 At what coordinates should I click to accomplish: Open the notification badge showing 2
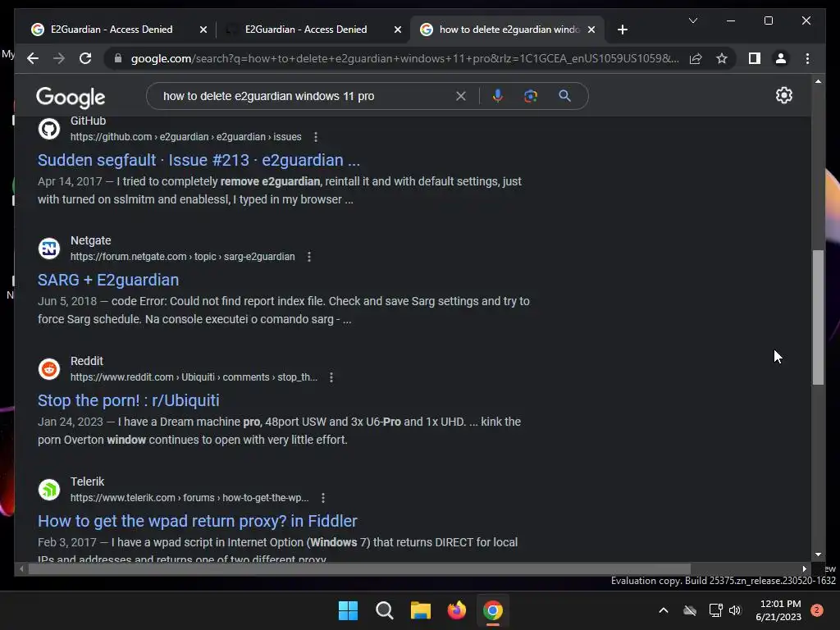(x=817, y=610)
